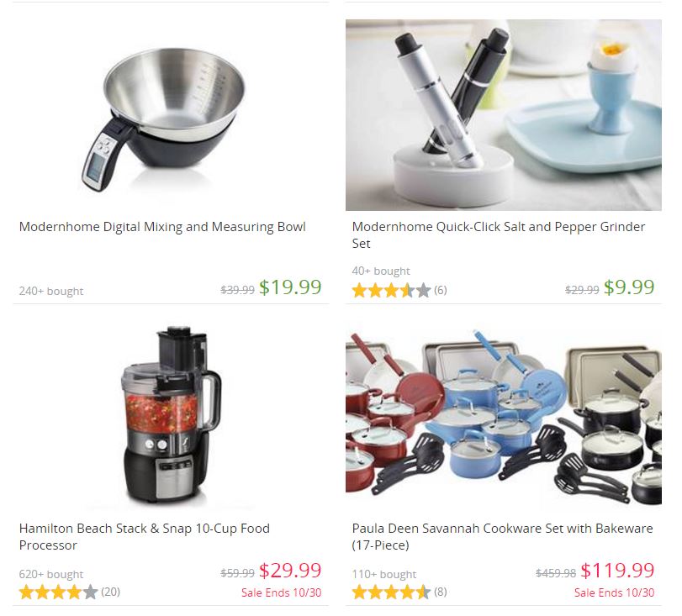Click the (6) review count

pyautogui.click(x=440, y=290)
